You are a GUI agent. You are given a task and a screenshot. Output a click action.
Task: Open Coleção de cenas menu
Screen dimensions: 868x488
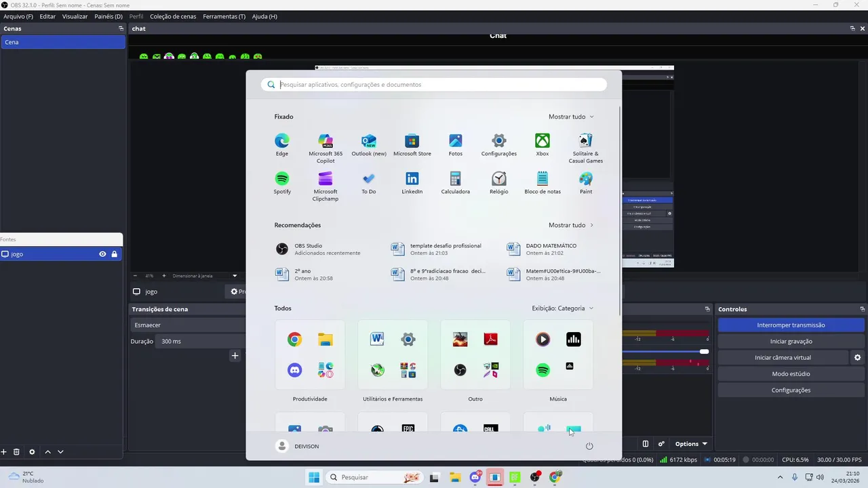pos(173,16)
